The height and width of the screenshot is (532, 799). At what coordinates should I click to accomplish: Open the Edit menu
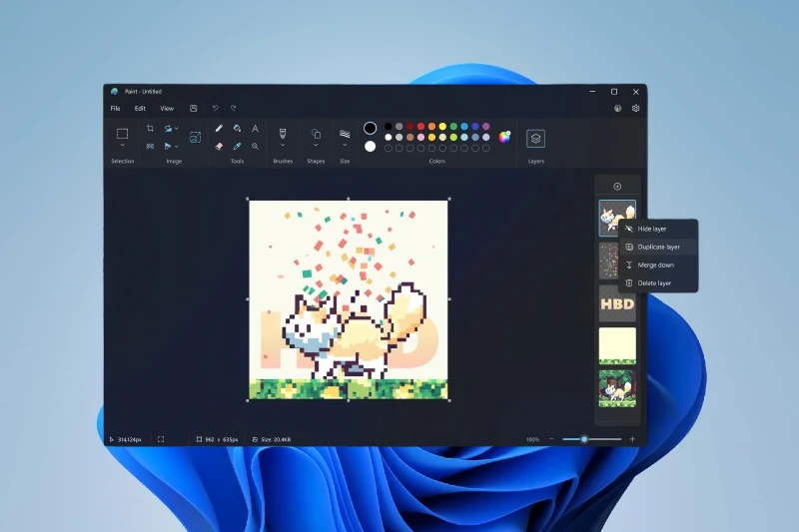click(x=140, y=108)
